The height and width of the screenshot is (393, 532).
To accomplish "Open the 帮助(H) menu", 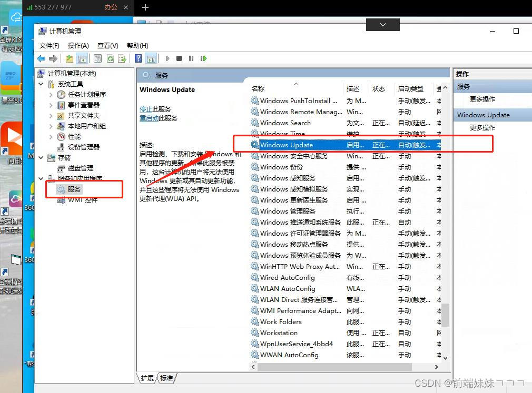I will pyautogui.click(x=137, y=46).
